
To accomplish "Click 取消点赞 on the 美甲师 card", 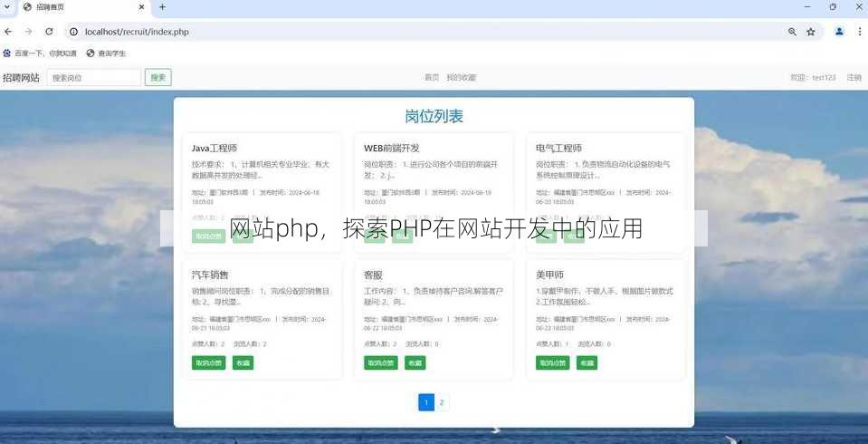I will coord(552,363).
